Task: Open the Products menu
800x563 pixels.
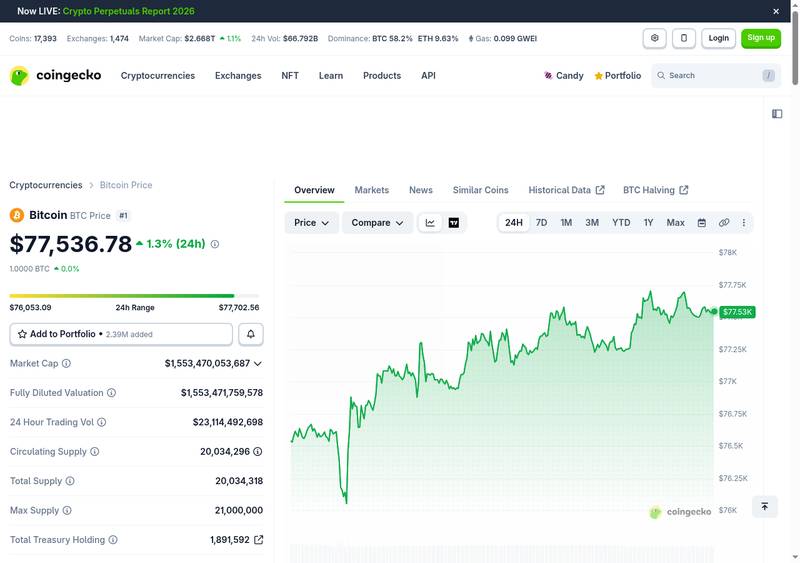Action: coord(382,76)
